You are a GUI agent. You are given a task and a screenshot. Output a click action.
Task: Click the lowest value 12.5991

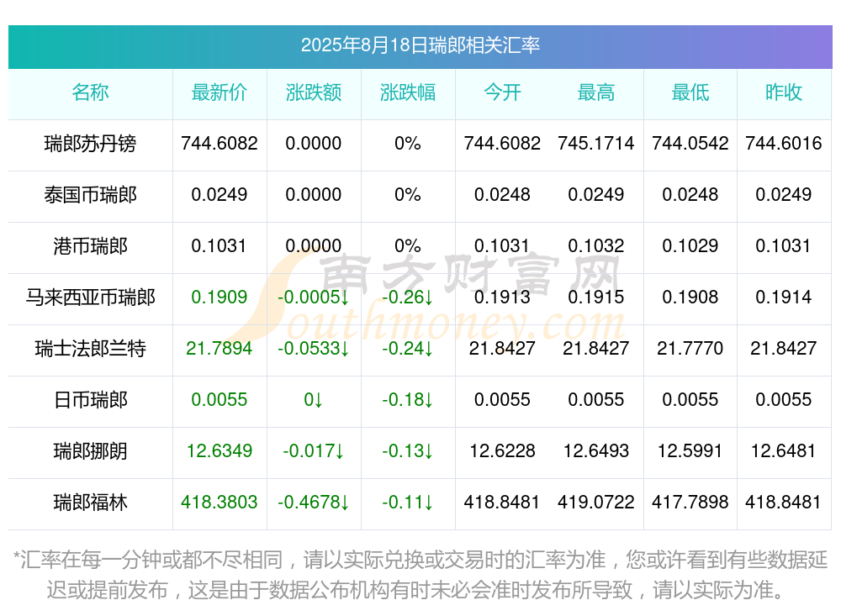coord(690,451)
